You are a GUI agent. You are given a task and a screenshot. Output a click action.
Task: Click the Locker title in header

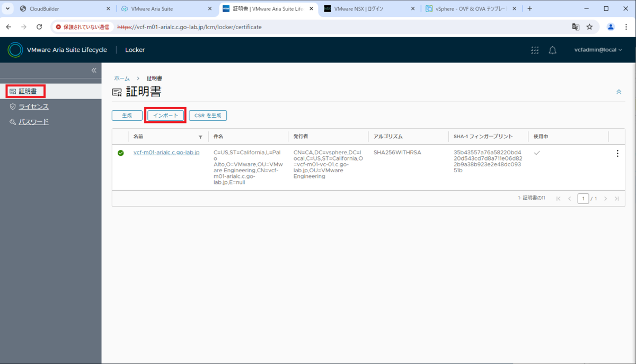click(135, 50)
